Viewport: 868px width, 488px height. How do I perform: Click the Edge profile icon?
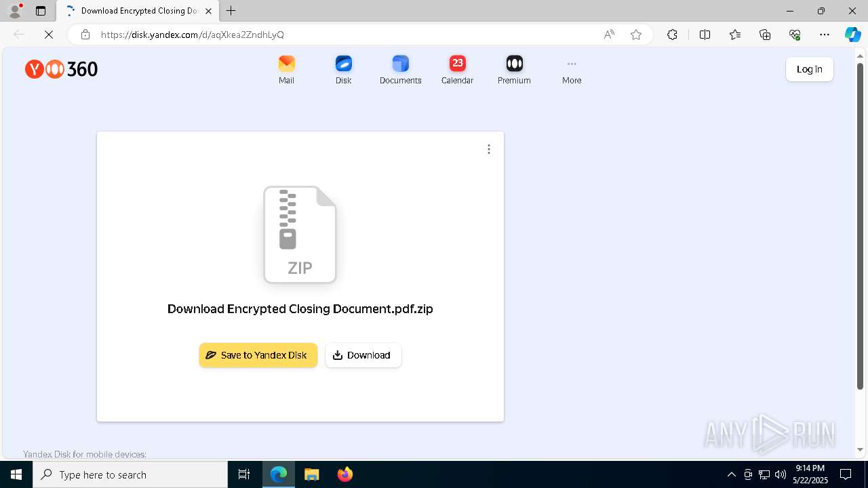(15, 11)
